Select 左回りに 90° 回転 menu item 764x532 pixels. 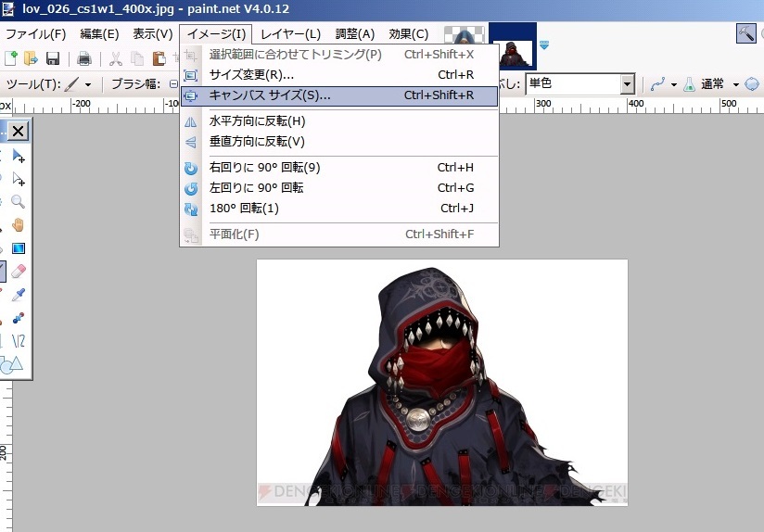tap(339, 188)
